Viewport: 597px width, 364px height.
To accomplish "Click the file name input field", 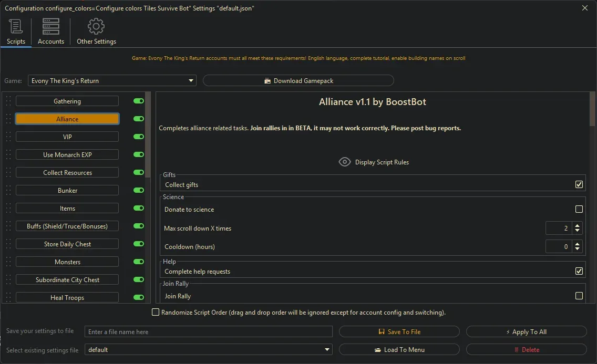I will coord(209,331).
